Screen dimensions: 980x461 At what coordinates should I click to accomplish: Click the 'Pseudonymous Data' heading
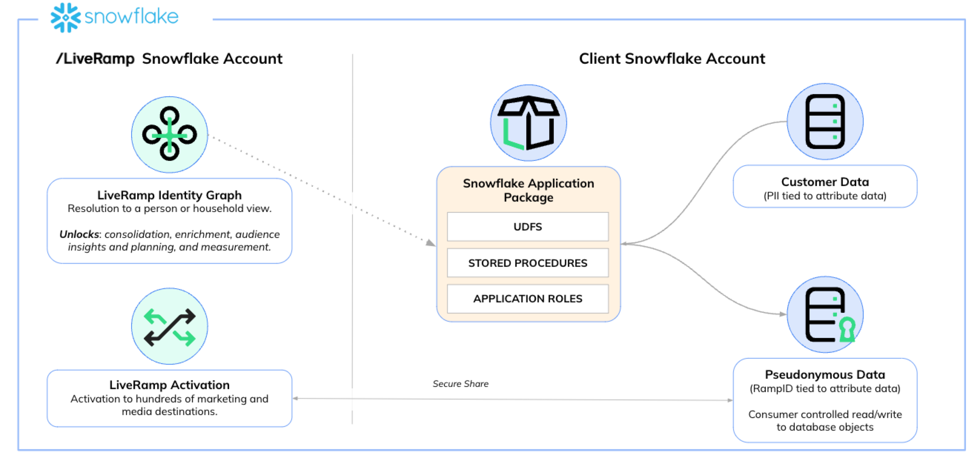(x=825, y=375)
